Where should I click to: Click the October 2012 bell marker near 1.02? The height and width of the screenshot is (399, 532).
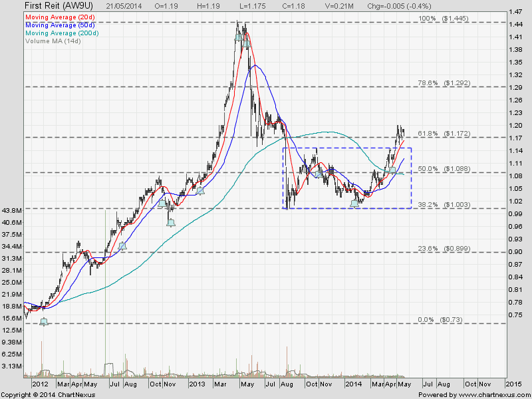[162, 203]
